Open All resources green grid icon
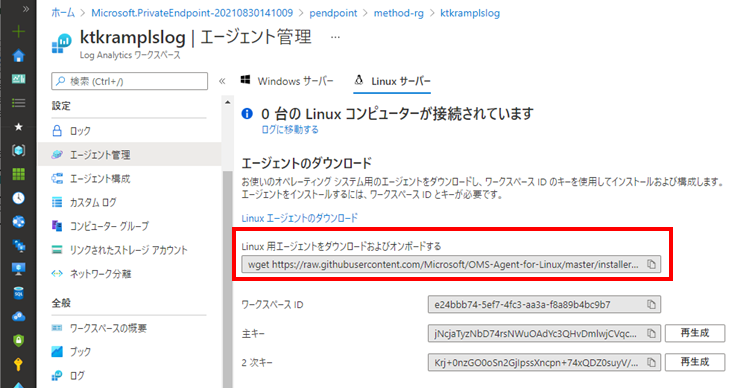The image size is (748, 388). point(19,174)
